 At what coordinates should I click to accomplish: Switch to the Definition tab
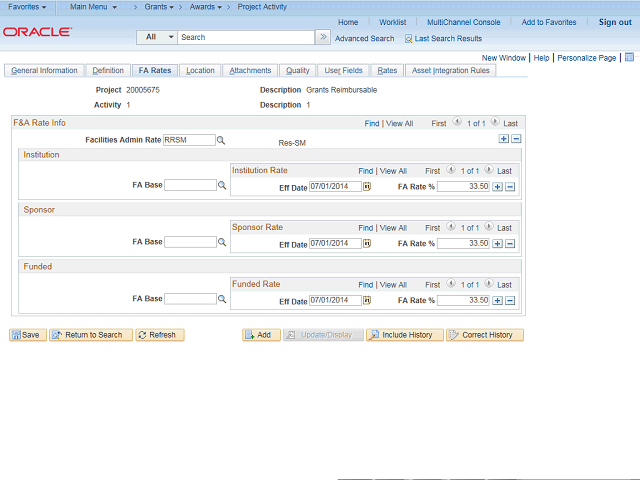click(108, 70)
